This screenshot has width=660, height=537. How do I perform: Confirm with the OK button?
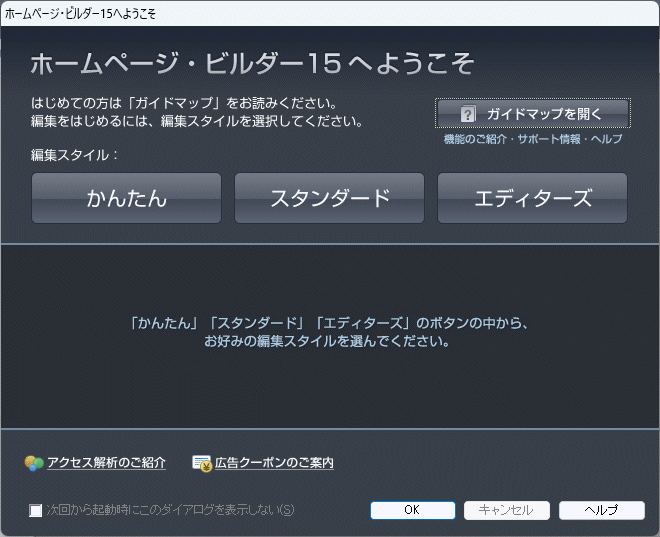click(412, 510)
